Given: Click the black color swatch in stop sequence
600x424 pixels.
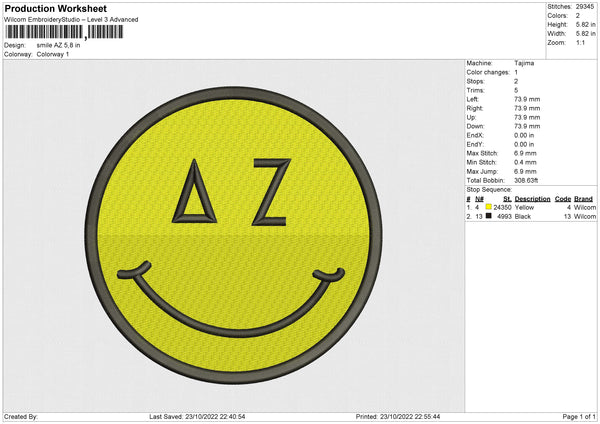Looking at the screenshot, I should 488,216.
